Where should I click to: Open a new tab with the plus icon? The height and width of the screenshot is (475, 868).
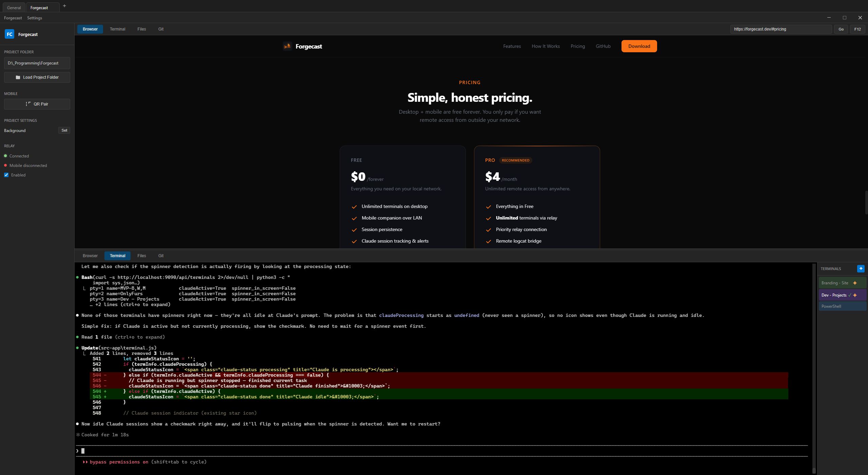[64, 6]
